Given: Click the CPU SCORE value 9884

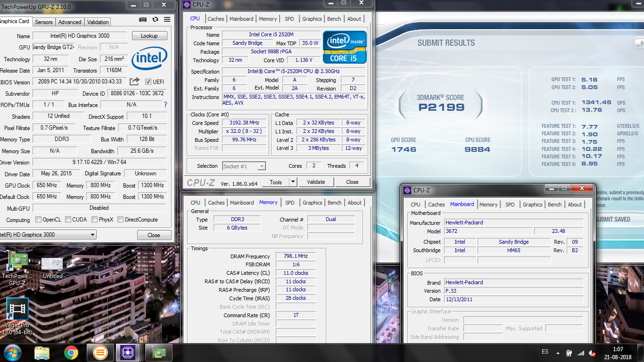Looking at the screenshot, I should pyautogui.click(x=478, y=149).
